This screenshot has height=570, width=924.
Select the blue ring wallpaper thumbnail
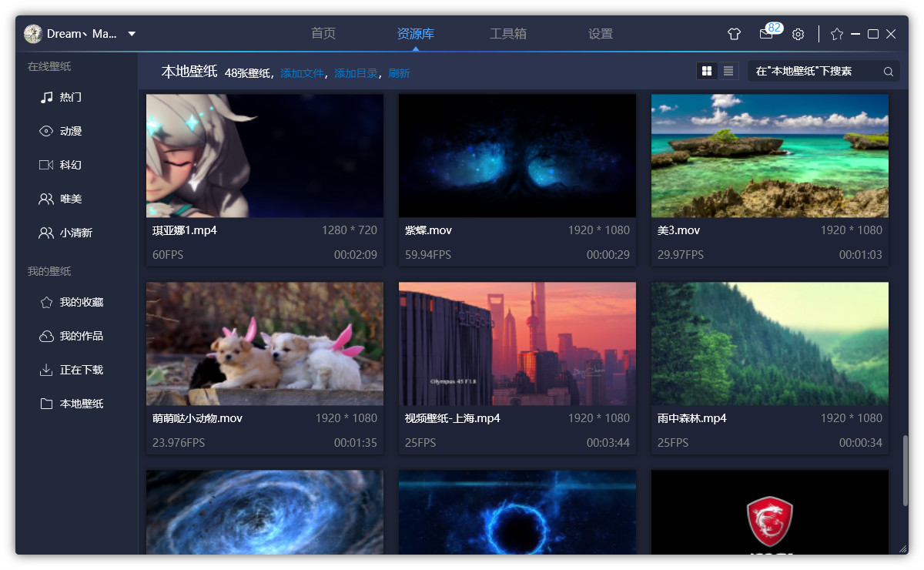point(517,512)
